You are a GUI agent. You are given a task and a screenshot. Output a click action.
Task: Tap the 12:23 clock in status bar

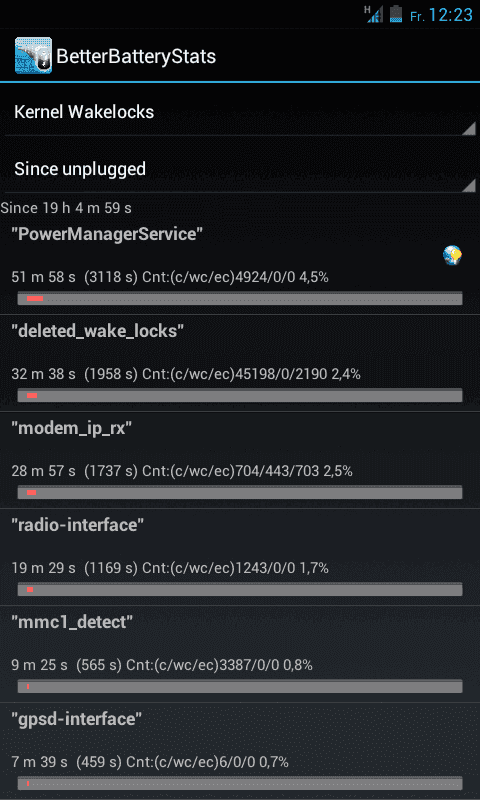(x=450, y=15)
